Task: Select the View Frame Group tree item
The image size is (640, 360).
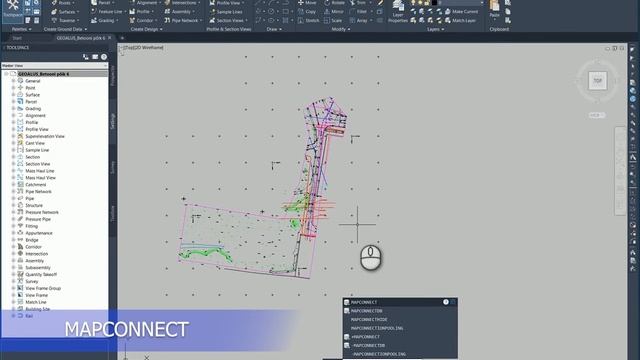Action: tap(43, 288)
